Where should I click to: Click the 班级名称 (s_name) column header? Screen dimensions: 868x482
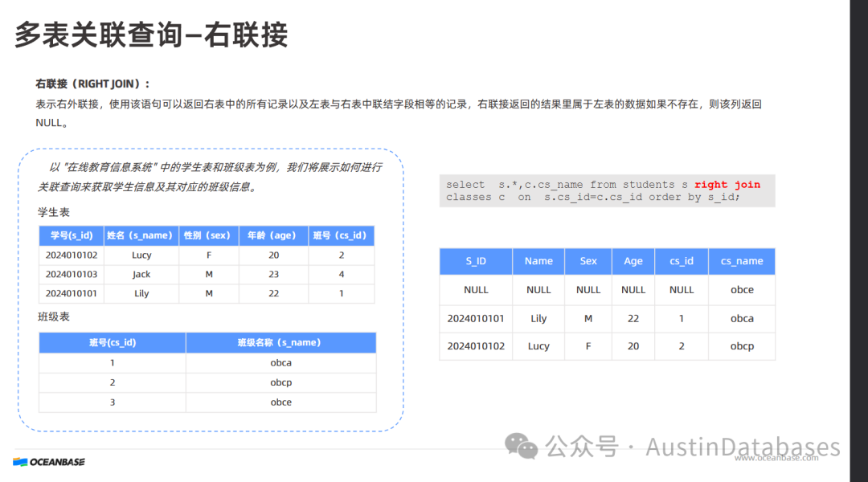281,343
